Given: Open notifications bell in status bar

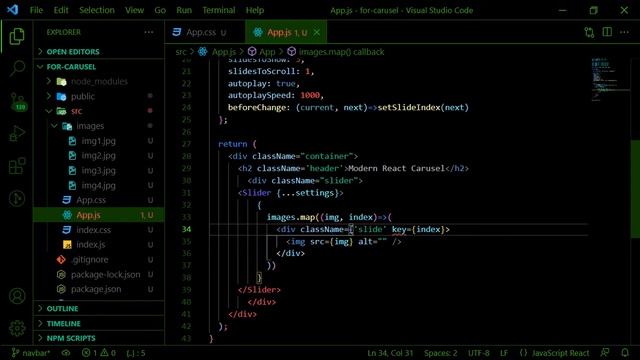Looking at the screenshot, I should (625, 353).
